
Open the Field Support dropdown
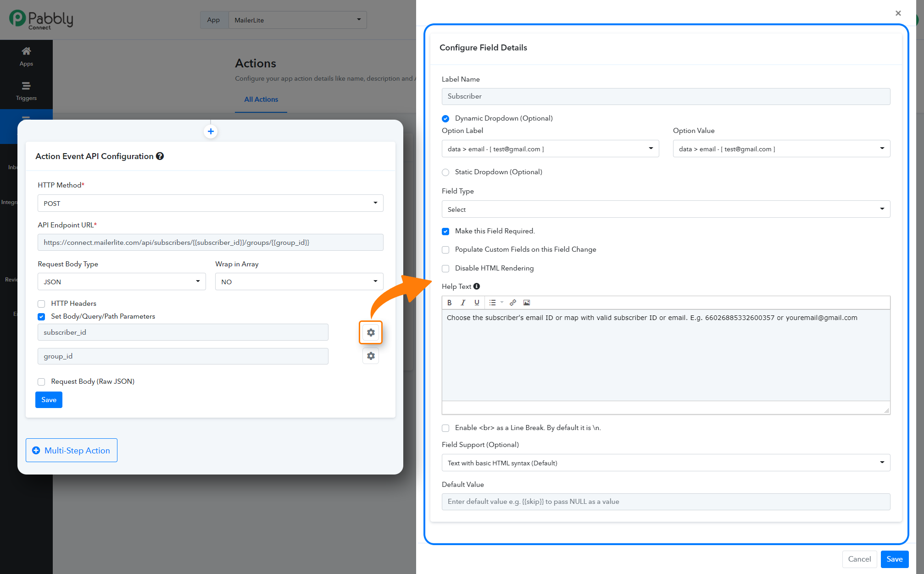click(x=666, y=463)
